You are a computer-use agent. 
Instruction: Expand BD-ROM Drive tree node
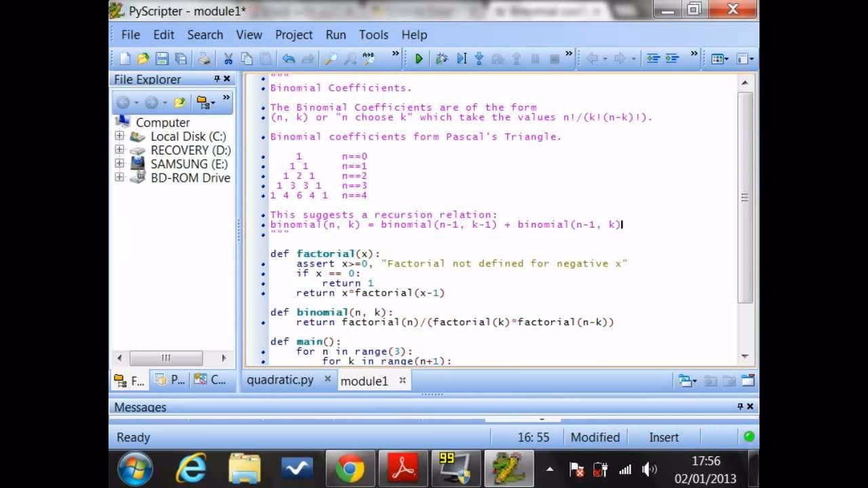119,177
